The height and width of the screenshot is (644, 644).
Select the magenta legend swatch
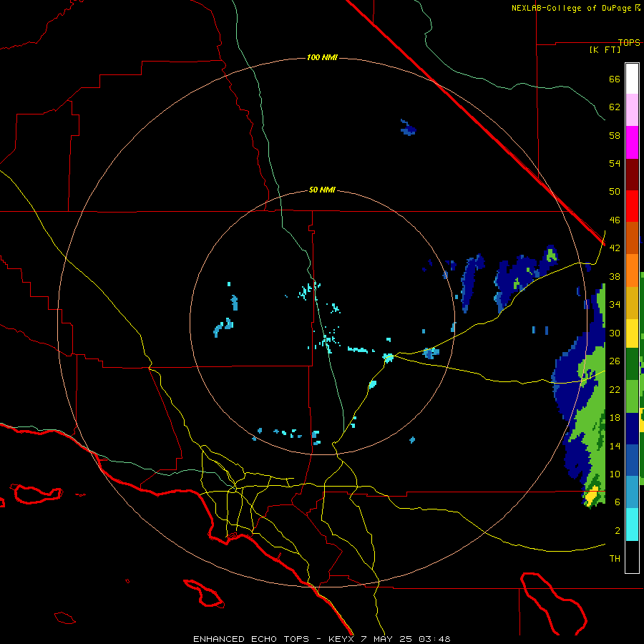click(x=632, y=142)
